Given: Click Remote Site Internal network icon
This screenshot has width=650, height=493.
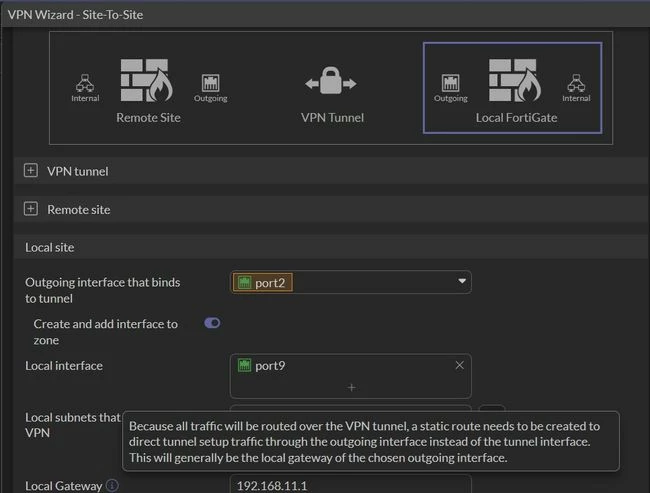Looking at the screenshot, I should (x=85, y=83).
